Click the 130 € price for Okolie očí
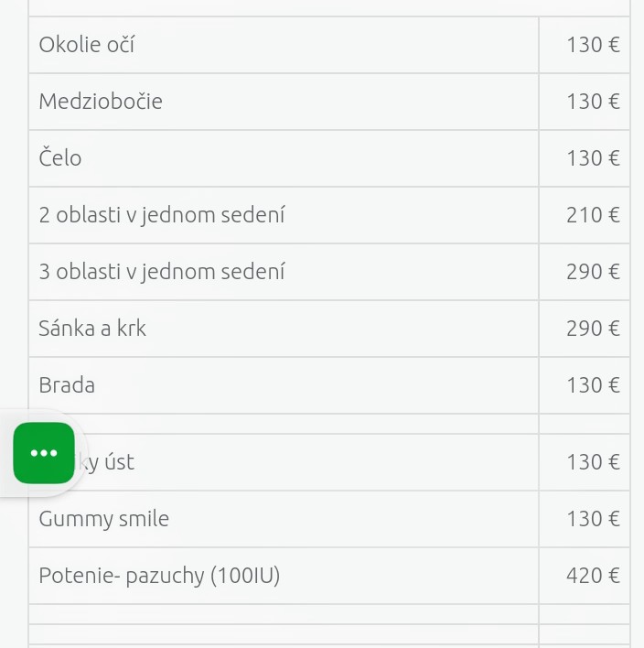Screen dimensions: 644x648 click(x=593, y=45)
